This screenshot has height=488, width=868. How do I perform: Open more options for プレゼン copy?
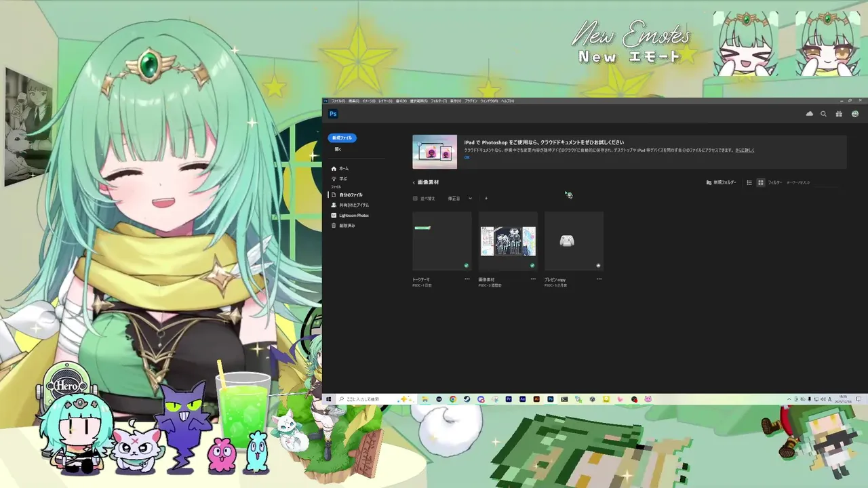coord(599,279)
